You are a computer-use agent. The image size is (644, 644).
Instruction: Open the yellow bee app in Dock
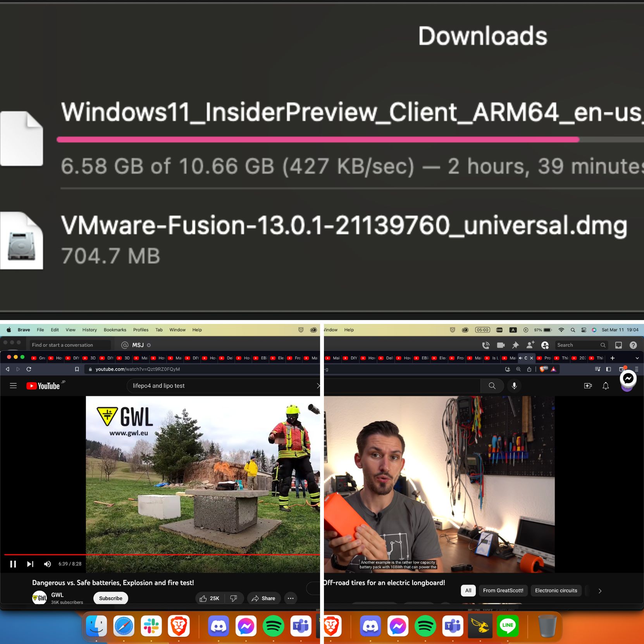click(x=480, y=626)
